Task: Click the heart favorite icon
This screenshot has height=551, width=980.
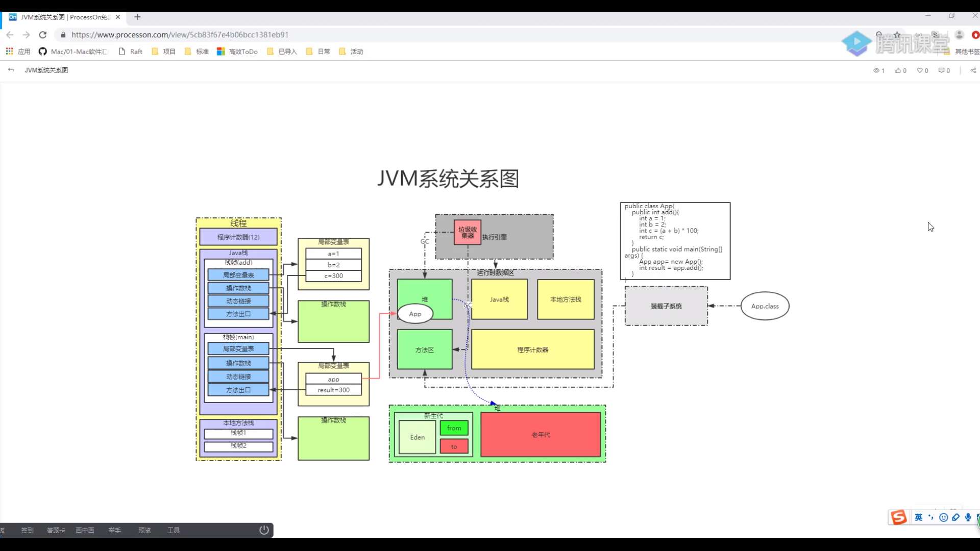Action: [920, 70]
